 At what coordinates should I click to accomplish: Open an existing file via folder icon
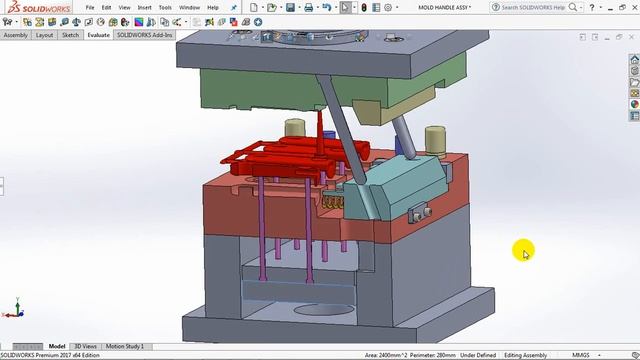271,7
